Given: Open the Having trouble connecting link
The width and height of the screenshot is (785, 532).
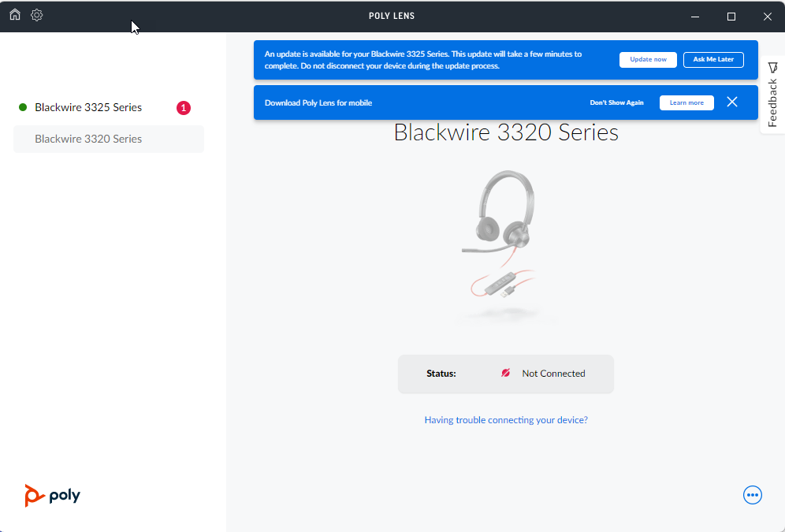Looking at the screenshot, I should [x=506, y=420].
